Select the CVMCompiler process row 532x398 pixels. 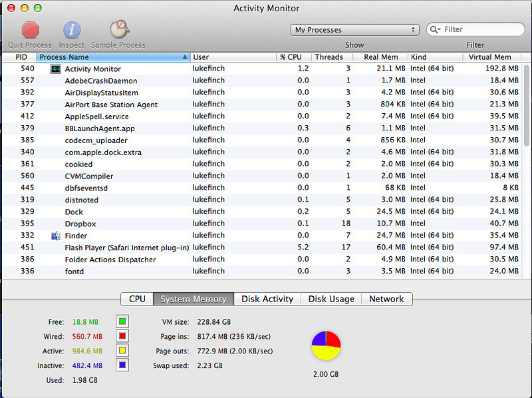pyautogui.click(x=261, y=176)
